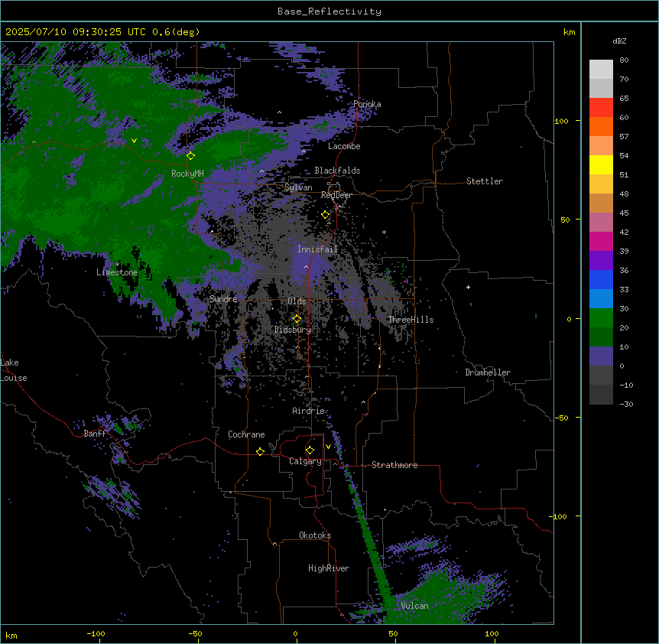Click the Didsbury city label
This screenshot has width=659, height=644.
tap(293, 330)
